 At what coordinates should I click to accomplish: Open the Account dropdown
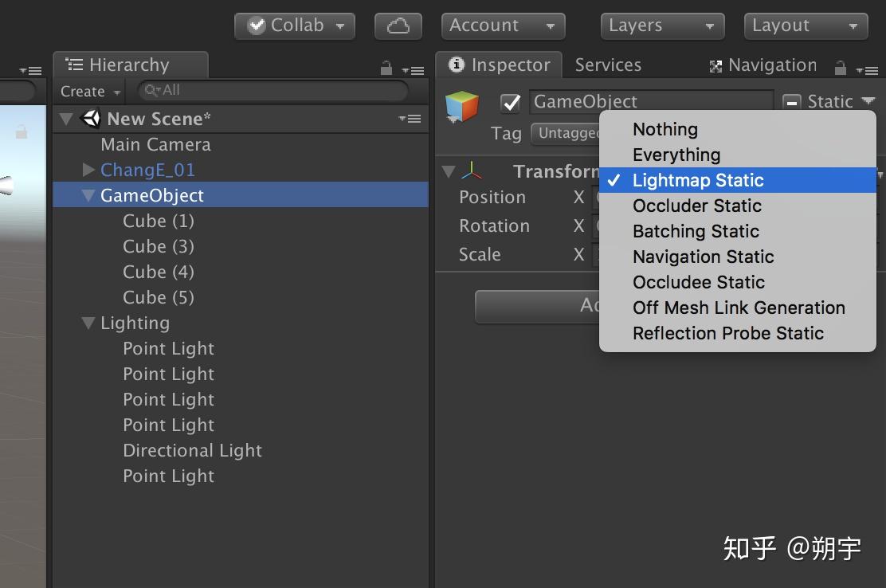point(503,26)
